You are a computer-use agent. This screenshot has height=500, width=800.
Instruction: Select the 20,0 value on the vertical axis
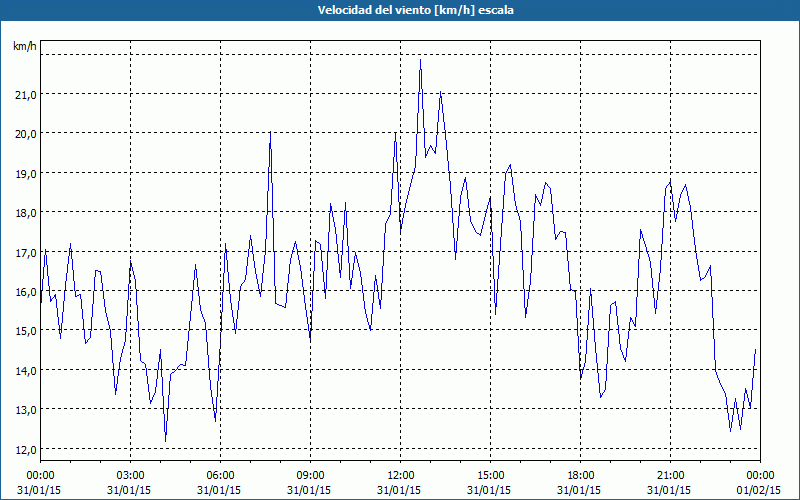tap(25, 134)
